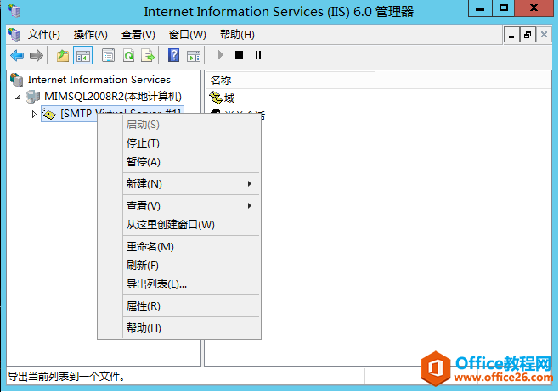This screenshot has width=559, height=392.
Task: Open the 查看(V) menu in menu bar
Action: (x=138, y=35)
